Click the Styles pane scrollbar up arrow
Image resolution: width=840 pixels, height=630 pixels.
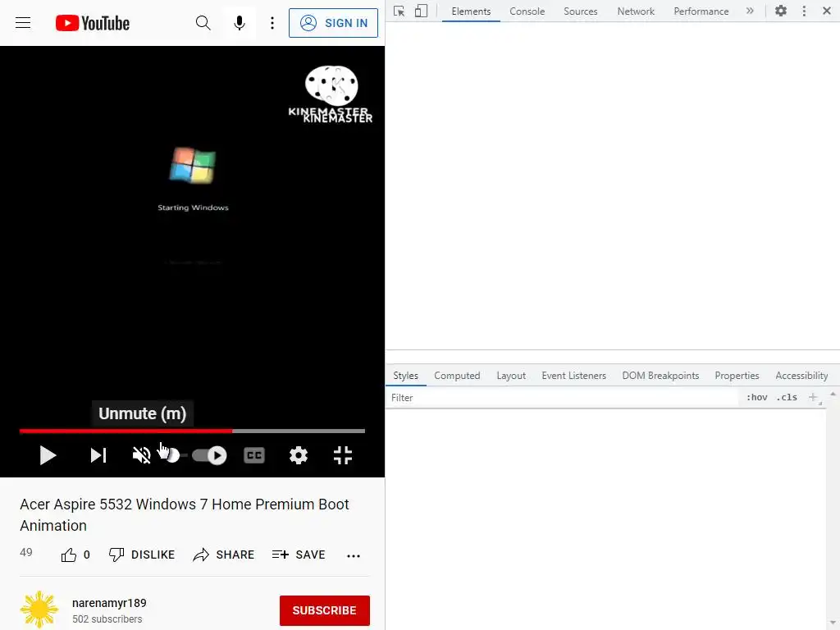pyautogui.click(x=833, y=394)
